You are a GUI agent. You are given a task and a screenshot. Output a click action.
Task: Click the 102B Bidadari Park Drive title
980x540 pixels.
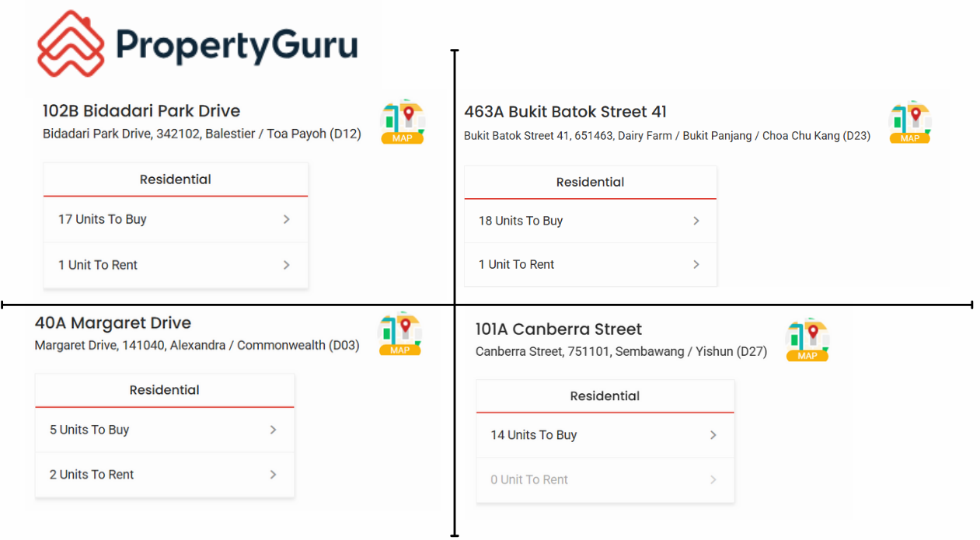(x=141, y=111)
